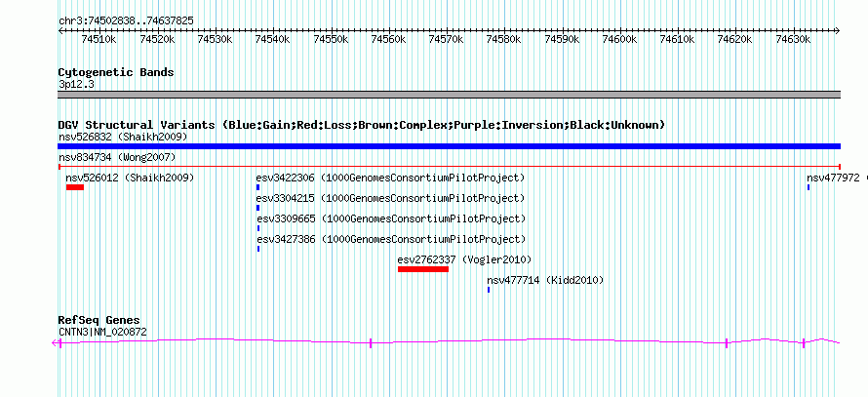Open variant nsv526012 (Shaikh2009) label

(130, 178)
